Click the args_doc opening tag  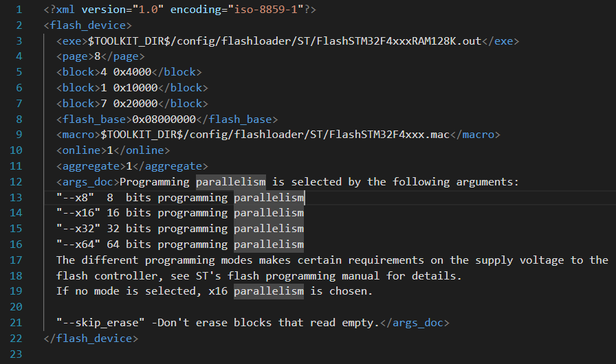tap(87, 182)
